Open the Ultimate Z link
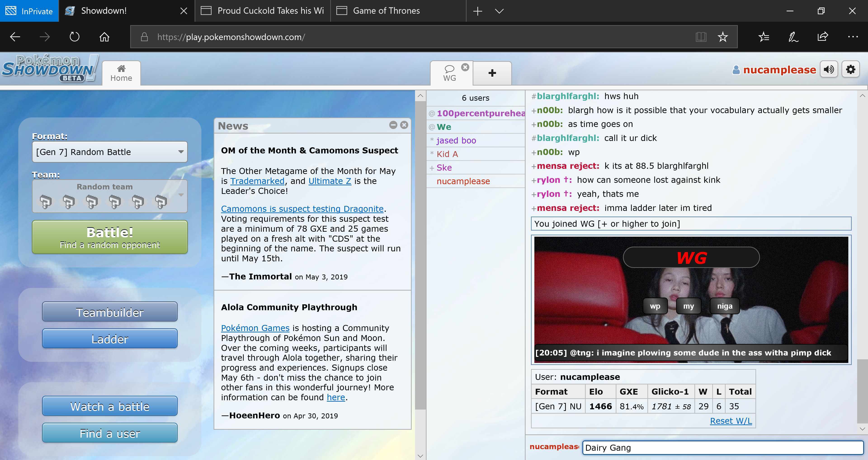 [x=330, y=181]
